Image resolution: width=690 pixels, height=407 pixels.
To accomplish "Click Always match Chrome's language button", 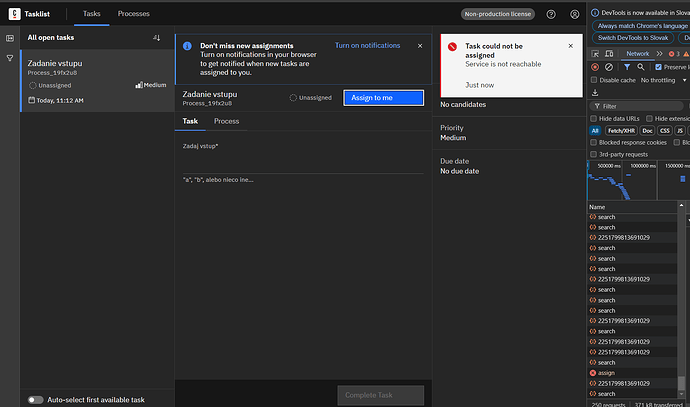I will pos(641,26).
